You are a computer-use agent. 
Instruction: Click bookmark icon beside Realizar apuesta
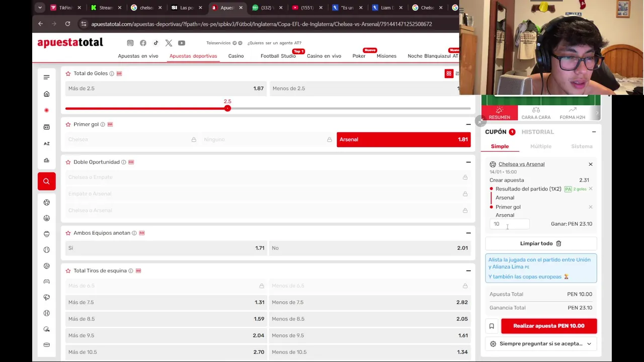coord(492,326)
